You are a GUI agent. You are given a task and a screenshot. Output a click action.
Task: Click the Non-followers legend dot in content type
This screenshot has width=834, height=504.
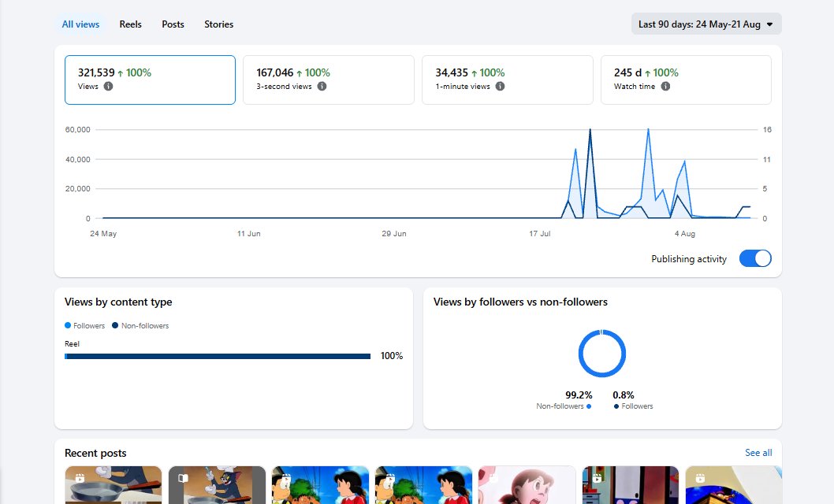tap(115, 325)
